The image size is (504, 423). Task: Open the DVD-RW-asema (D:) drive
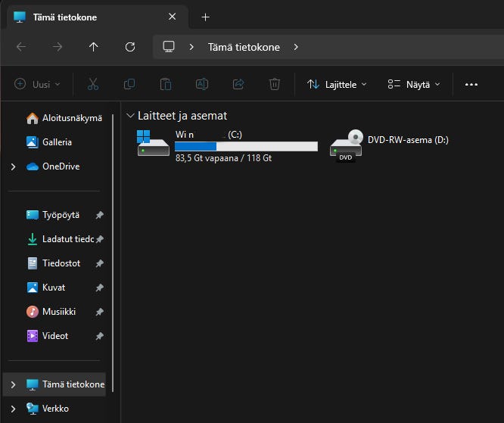pyautogui.click(x=390, y=146)
